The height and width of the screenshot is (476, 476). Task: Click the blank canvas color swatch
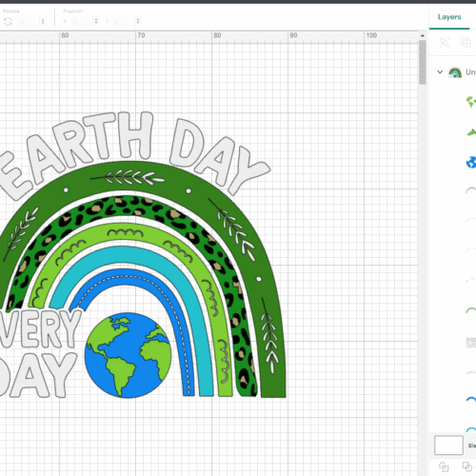click(448, 445)
